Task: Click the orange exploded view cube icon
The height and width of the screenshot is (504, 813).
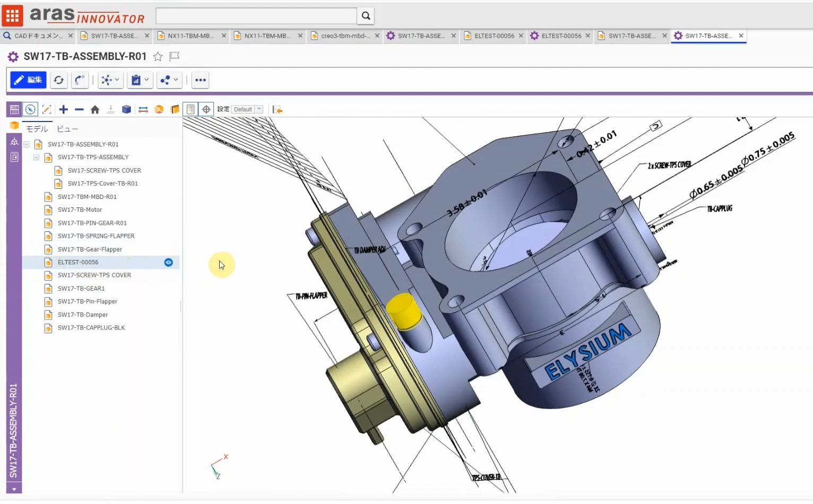Action: (159, 109)
